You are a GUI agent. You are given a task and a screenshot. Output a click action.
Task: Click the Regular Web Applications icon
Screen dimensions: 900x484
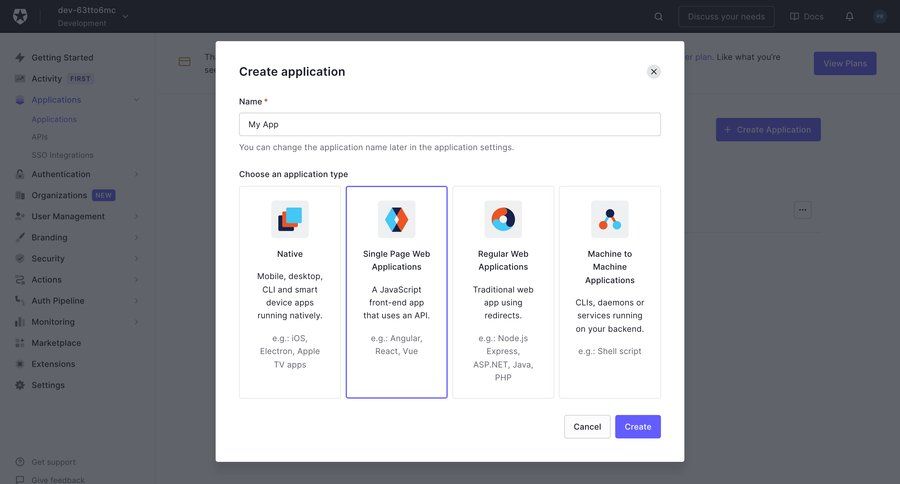click(503, 219)
